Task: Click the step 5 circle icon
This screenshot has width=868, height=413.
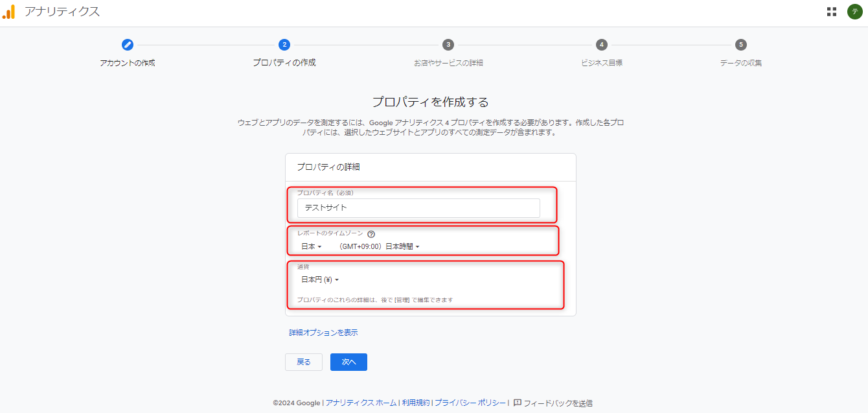Action: (741, 45)
